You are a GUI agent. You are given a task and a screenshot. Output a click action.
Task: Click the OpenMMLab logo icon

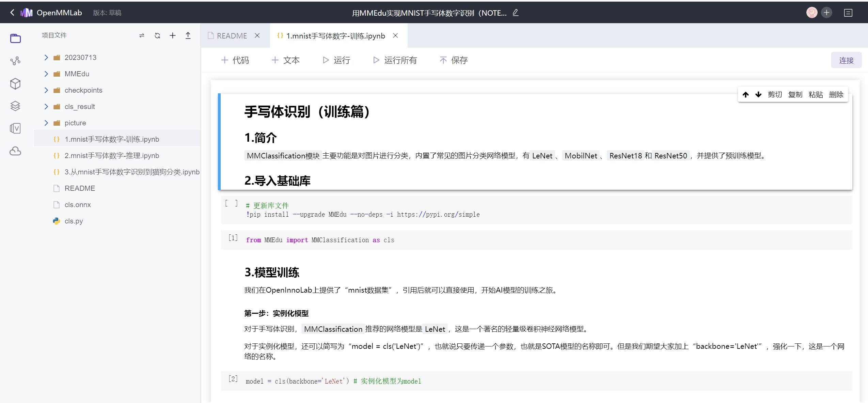(x=27, y=13)
